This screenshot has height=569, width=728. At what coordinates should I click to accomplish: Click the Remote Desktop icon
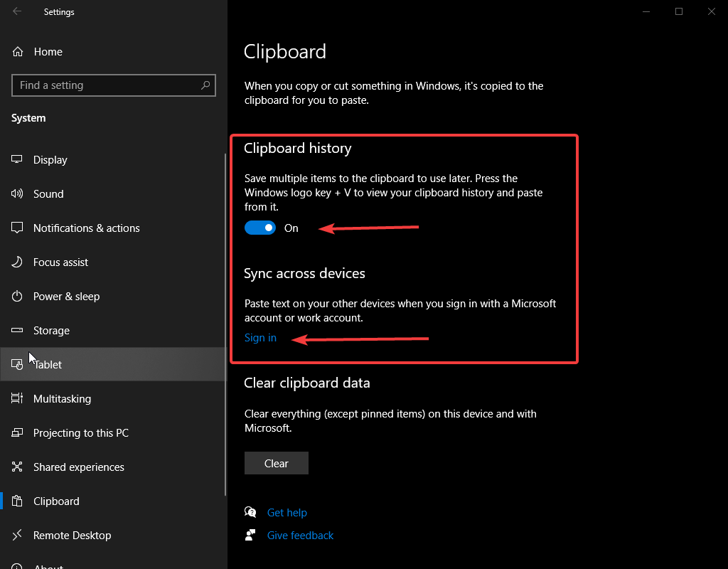tap(17, 535)
